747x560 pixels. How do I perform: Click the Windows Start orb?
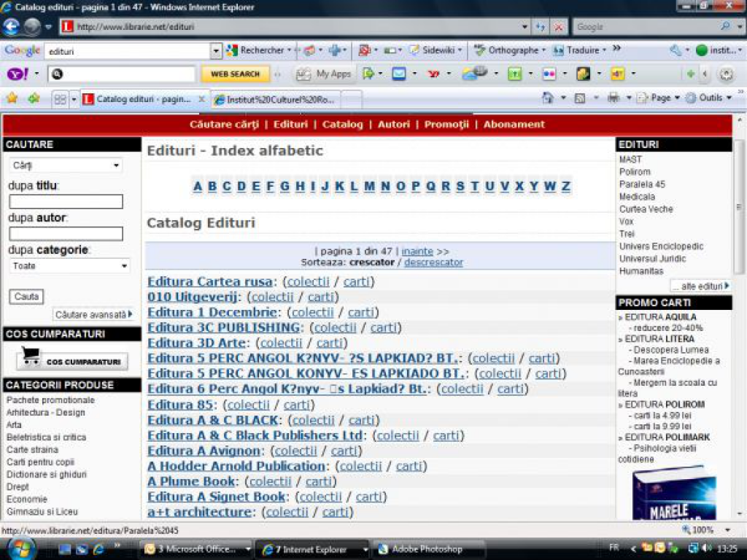pyautogui.click(x=21, y=548)
